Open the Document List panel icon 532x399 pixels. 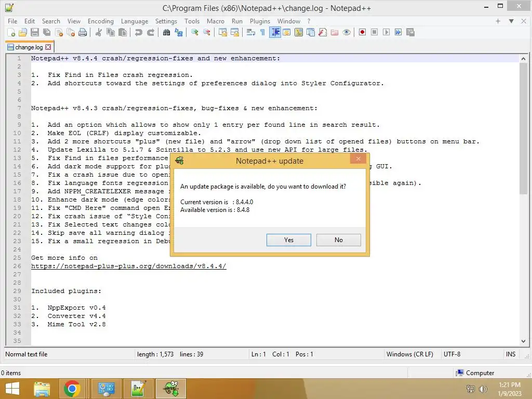click(x=311, y=32)
